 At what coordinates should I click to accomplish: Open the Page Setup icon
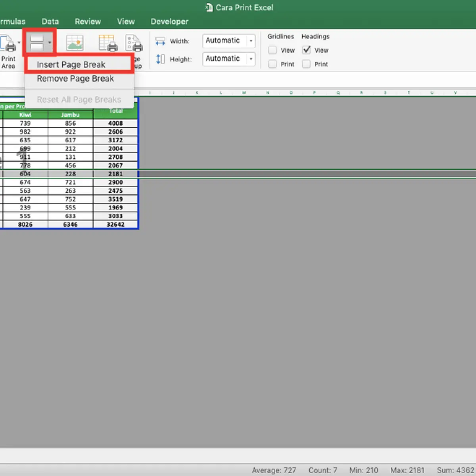pyautogui.click(x=134, y=43)
